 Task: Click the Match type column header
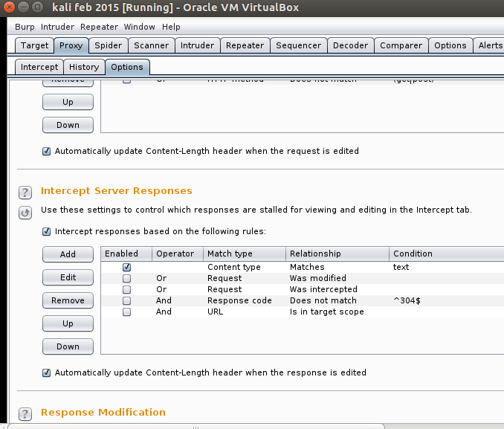(245, 254)
